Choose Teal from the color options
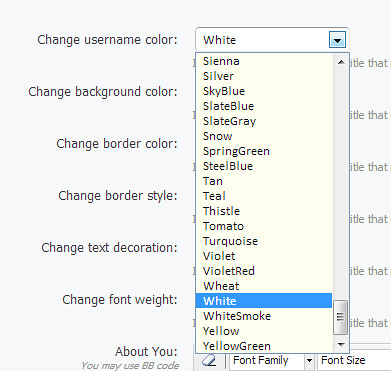Image resolution: width=391 pixels, height=371 pixels. [264, 196]
